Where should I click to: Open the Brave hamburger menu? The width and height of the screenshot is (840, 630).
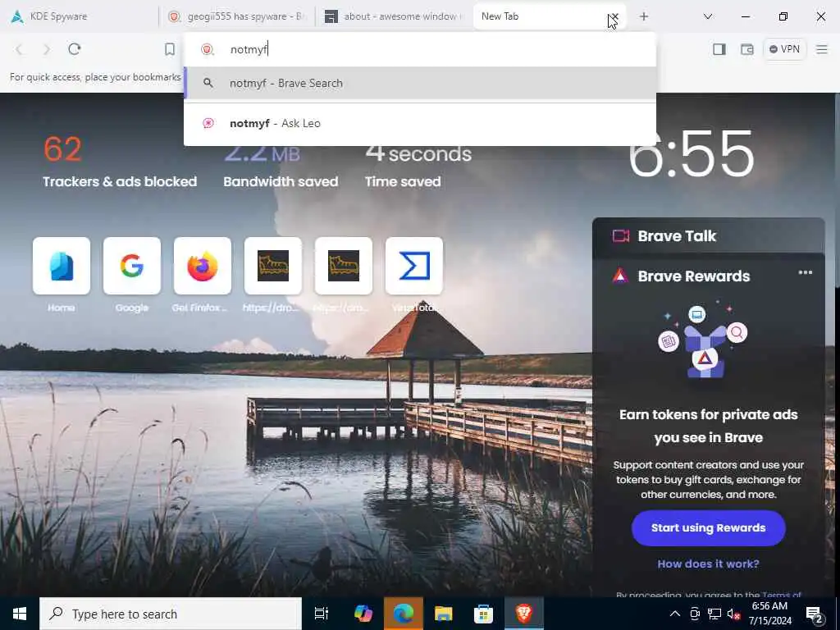pos(822,49)
